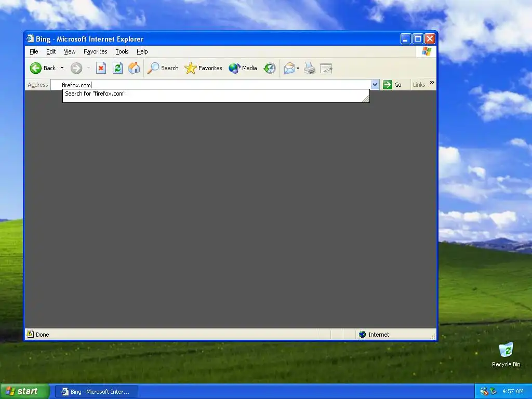Print the page with the printer icon
Screen dimensions: 532x399
pos(310,68)
